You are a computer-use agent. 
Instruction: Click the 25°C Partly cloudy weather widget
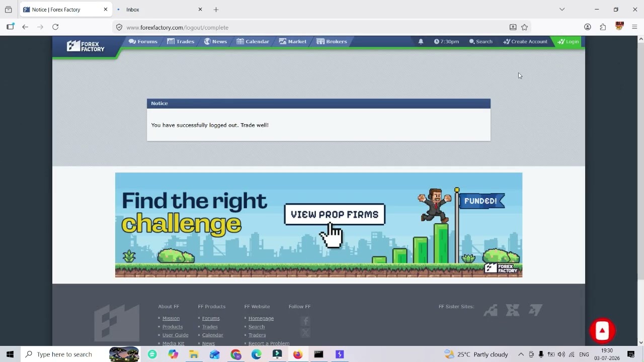coord(476,354)
